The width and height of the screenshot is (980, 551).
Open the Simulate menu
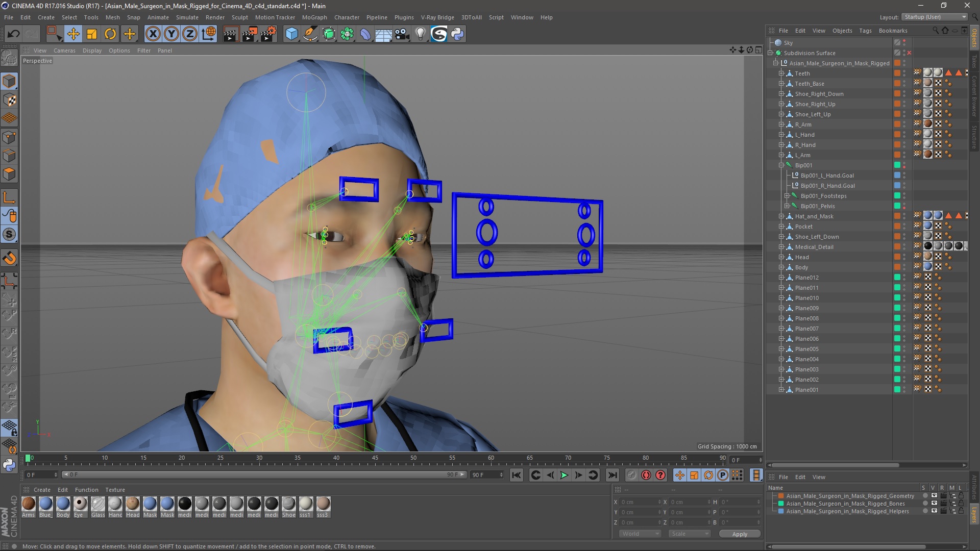[187, 17]
